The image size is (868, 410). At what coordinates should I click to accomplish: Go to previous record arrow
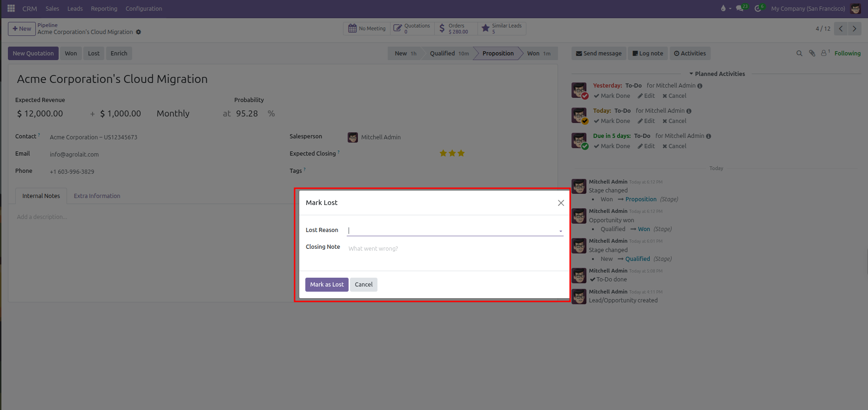pos(841,28)
